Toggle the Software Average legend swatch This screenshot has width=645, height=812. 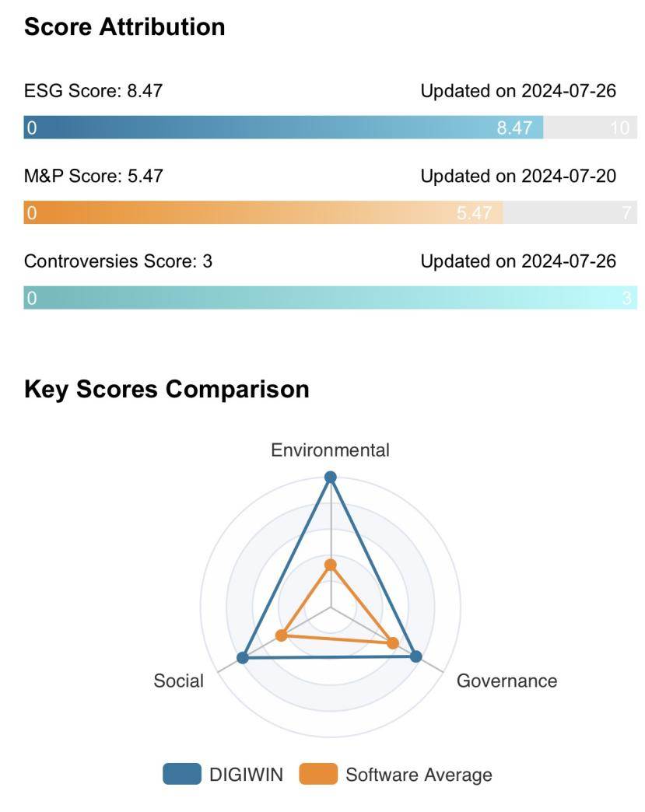(x=318, y=775)
